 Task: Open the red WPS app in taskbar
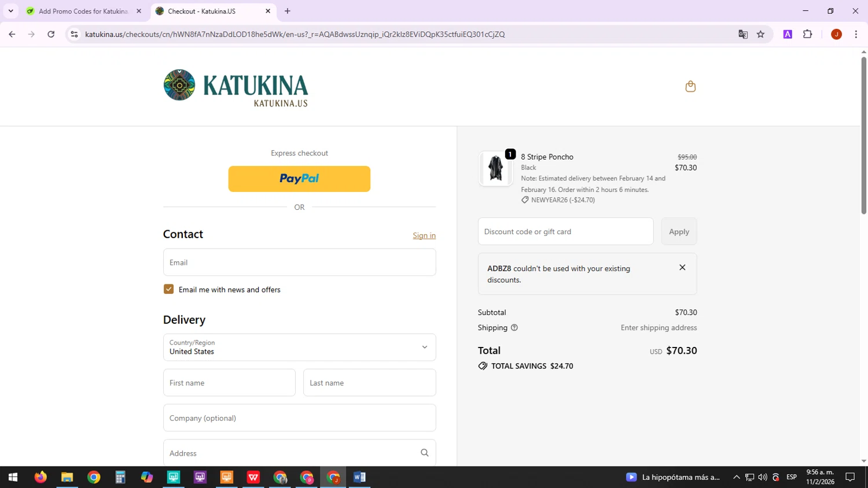pyautogui.click(x=253, y=477)
